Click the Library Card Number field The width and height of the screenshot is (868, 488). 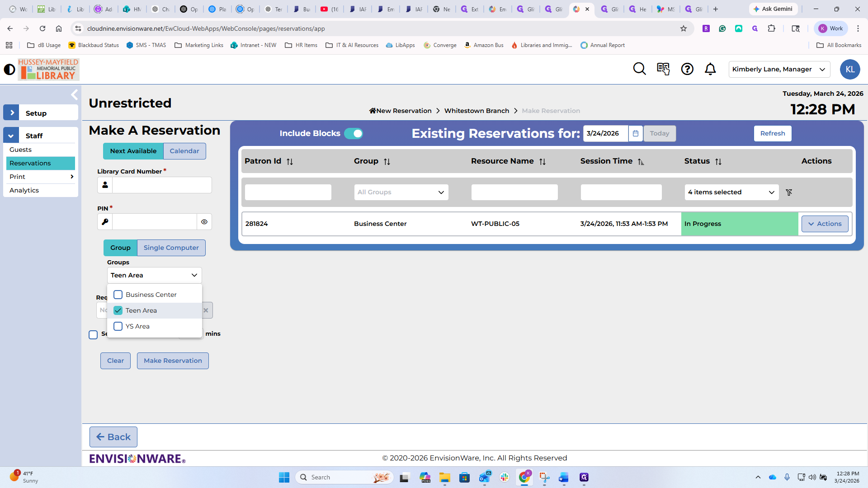tap(162, 185)
